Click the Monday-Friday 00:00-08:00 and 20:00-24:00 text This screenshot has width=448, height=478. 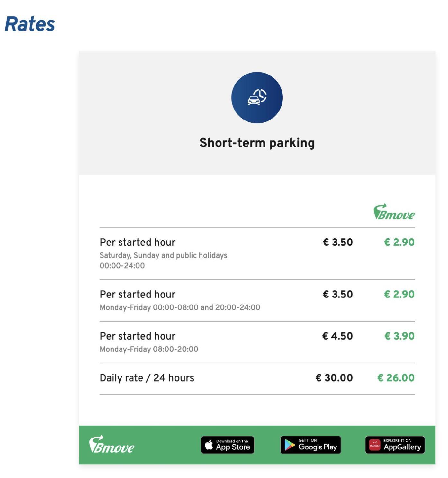pos(180,307)
